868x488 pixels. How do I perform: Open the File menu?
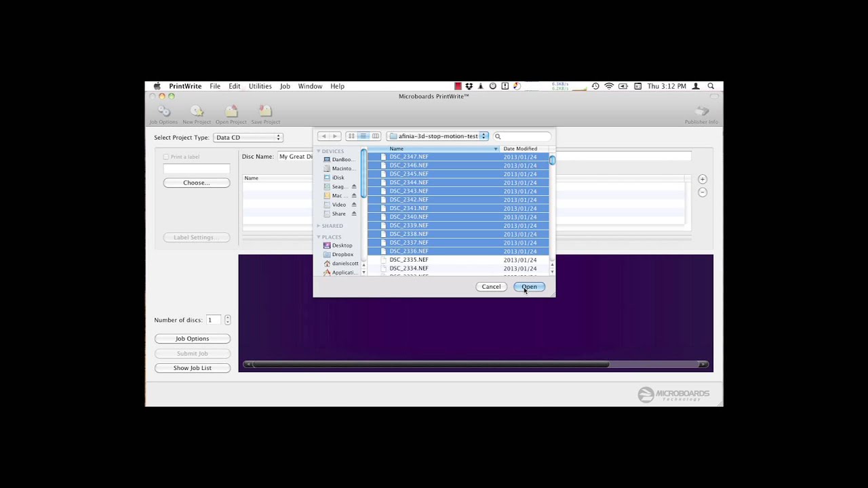(215, 86)
